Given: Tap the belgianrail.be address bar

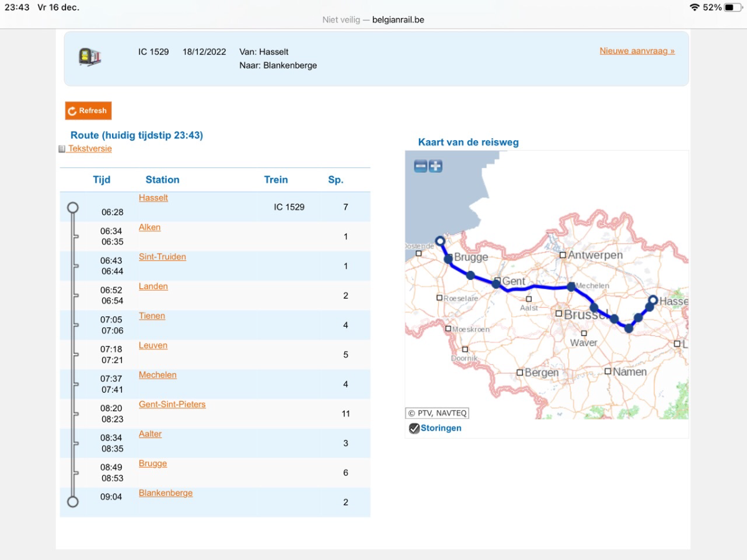Looking at the screenshot, I should pyautogui.click(x=374, y=20).
